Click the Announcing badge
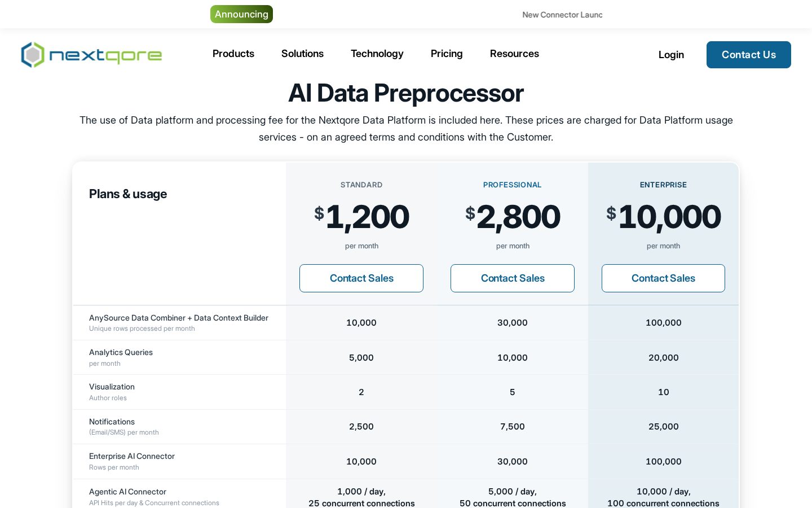Image resolution: width=812 pixels, height=508 pixels. click(241, 14)
